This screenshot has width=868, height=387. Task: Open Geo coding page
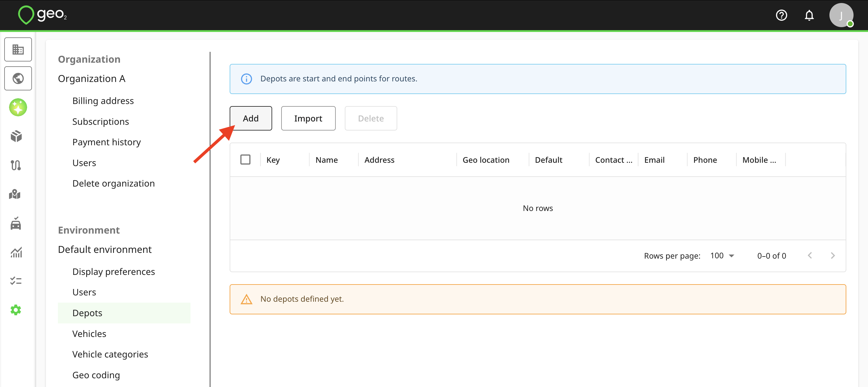click(x=96, y=375)
